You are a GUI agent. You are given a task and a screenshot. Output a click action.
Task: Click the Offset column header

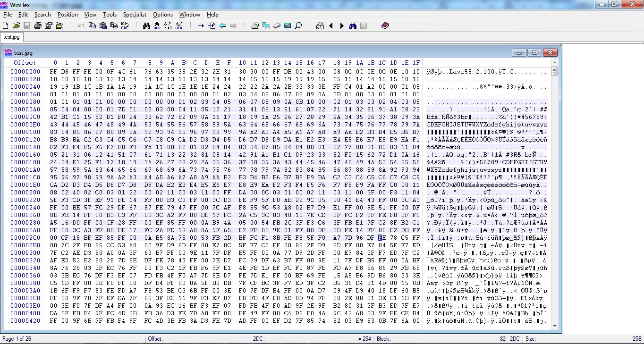point(25,62)
